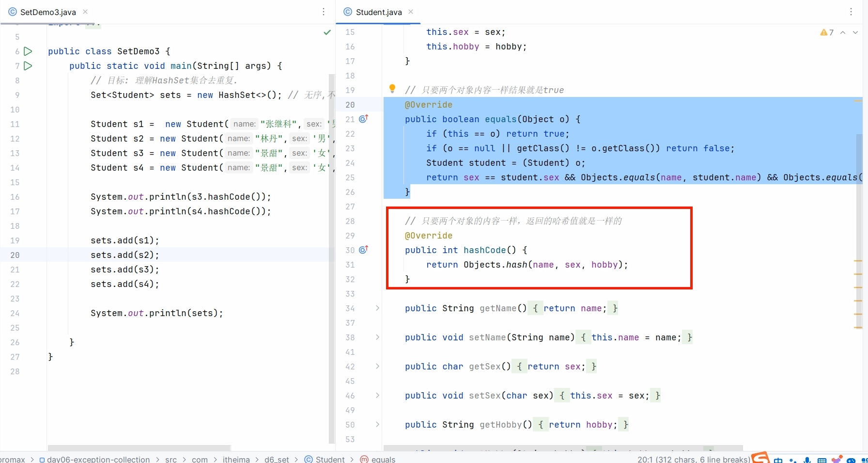Expand the folded getSex method
868x463 pixels.
pyautogui.click(x=377, y=366)
